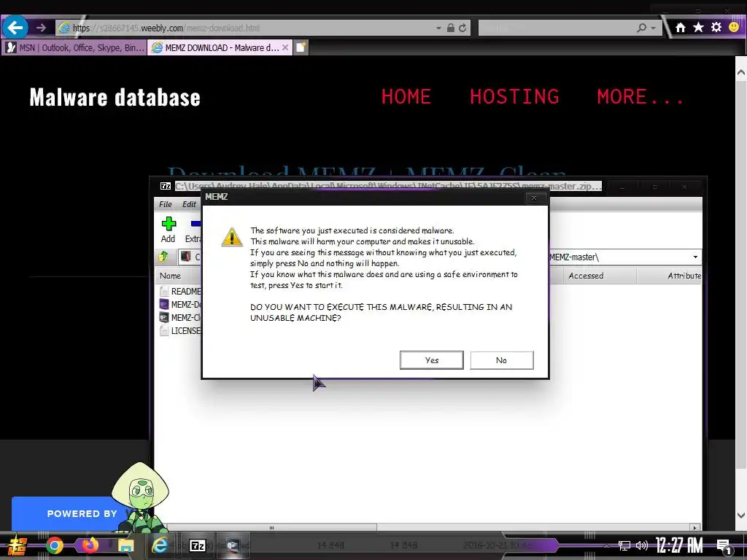The image size is (747, 560).
Task: Open the notification center icon
Action: coord(724,546)
